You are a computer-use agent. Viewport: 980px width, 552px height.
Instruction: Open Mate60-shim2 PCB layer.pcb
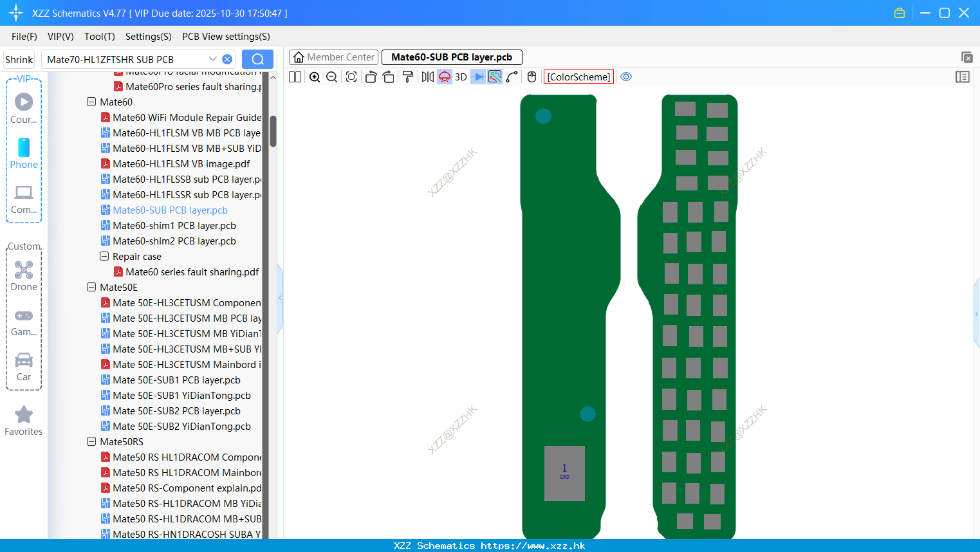tap(169, 241)
